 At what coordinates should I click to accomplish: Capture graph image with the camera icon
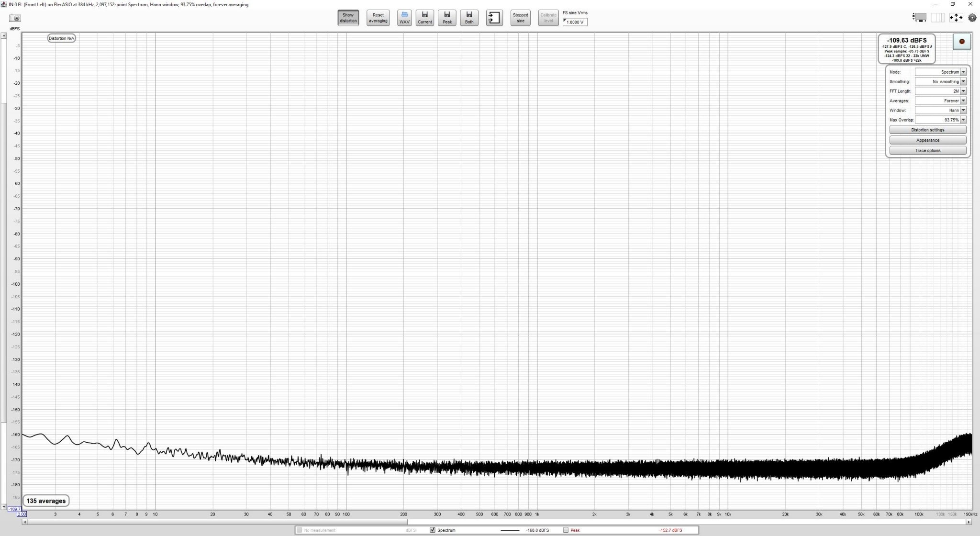pos(15,18)
